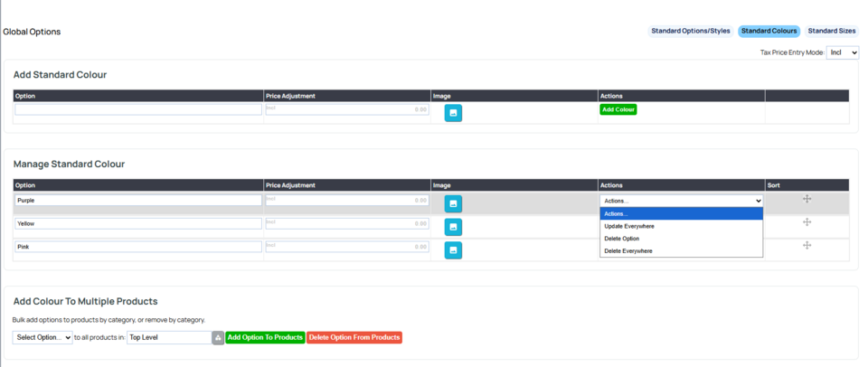Open Tax Price Entry Mode dropdown
Screen dimensions: 868x367
point(842,53)
